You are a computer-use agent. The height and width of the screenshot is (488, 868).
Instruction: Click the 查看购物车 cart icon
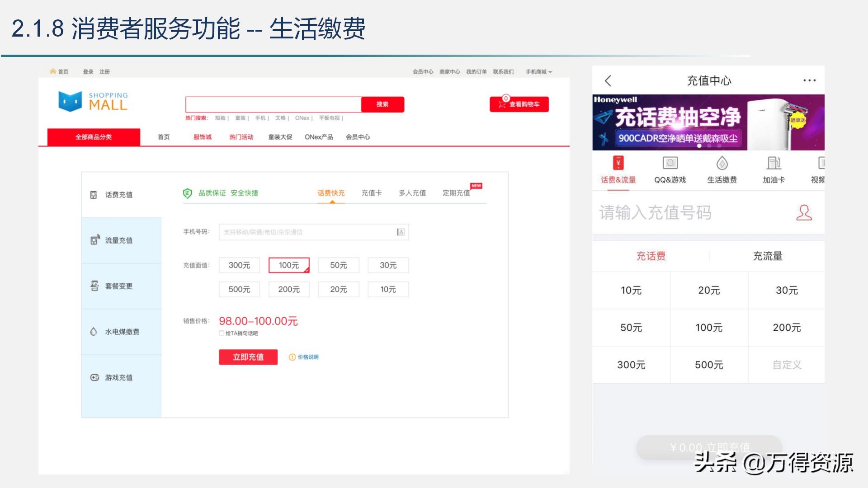coord(519,104)
